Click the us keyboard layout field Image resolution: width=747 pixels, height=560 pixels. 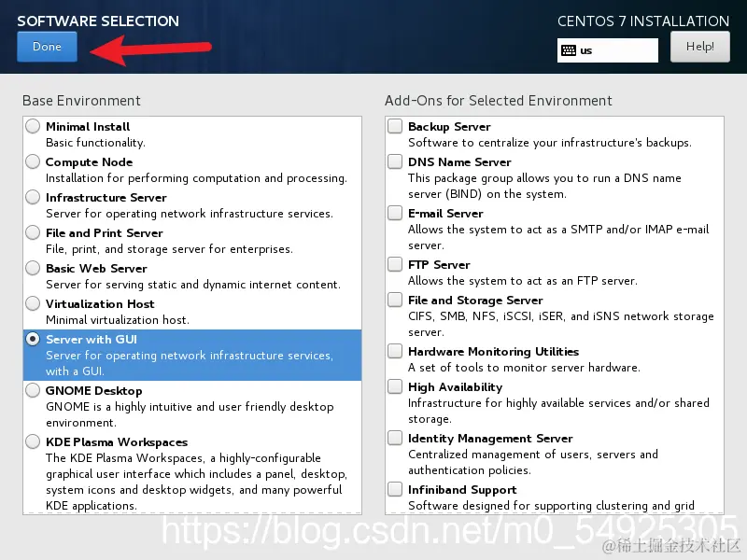[608, 50]
